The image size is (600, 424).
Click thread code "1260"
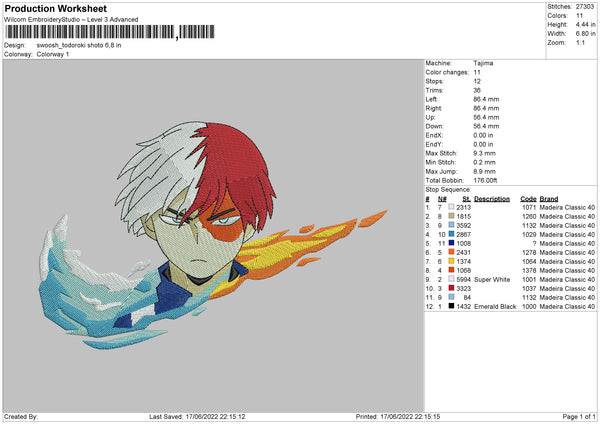click(529, 216)
